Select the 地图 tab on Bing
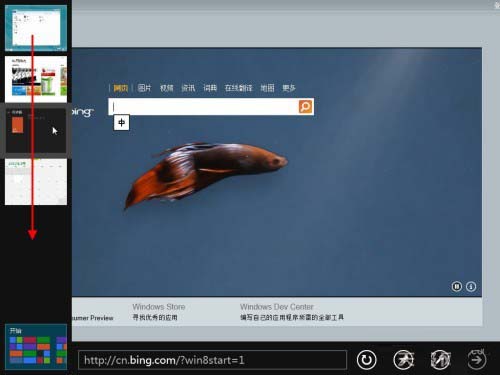500x375 pixels. click(267, 88)
